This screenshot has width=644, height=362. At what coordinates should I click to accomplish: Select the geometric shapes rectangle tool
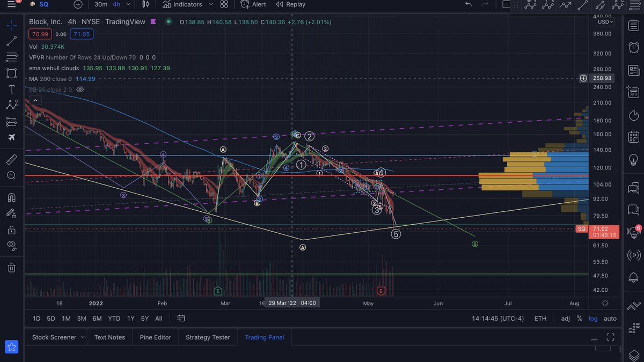[11, 73]
